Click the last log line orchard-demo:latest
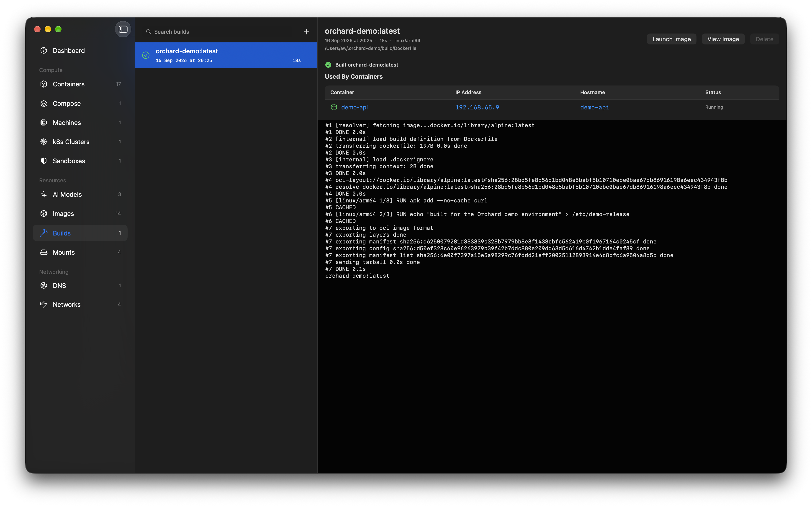This screenshot has height=507, width=812. (357, 276)
